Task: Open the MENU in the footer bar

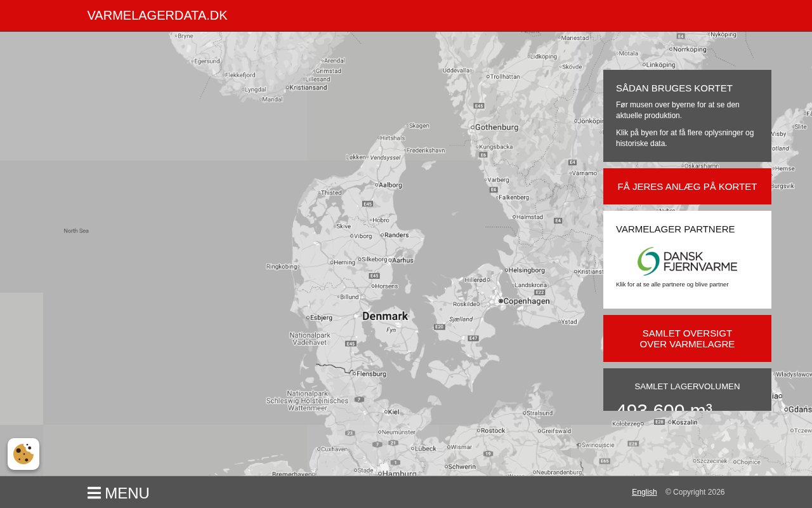Action: click(x=127, y=493)
